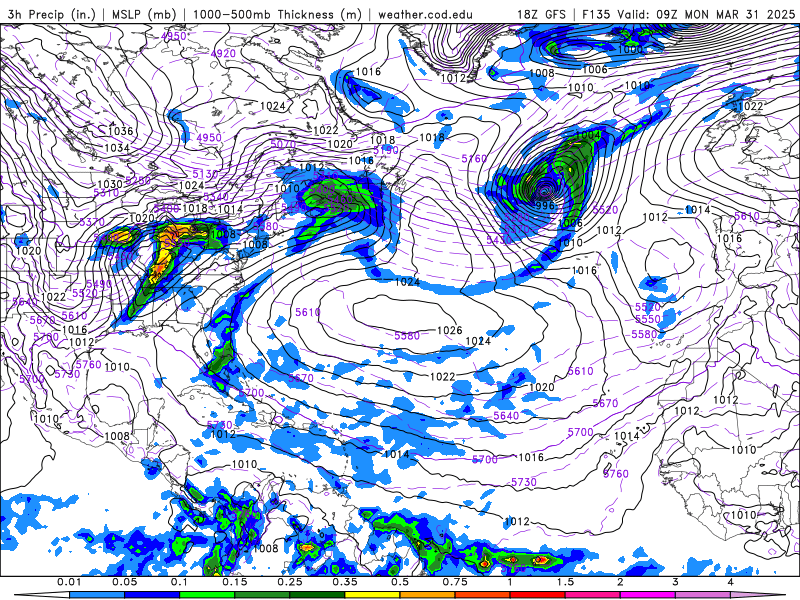Click the purple 5130 thickness label
The width and height of the screenshot is (800, 600).
[205, 174]
